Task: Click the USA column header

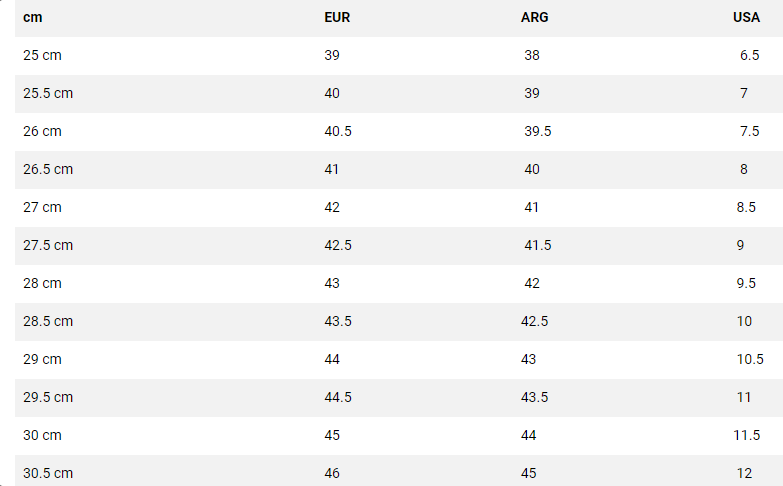Action: (x=746, y=17)
